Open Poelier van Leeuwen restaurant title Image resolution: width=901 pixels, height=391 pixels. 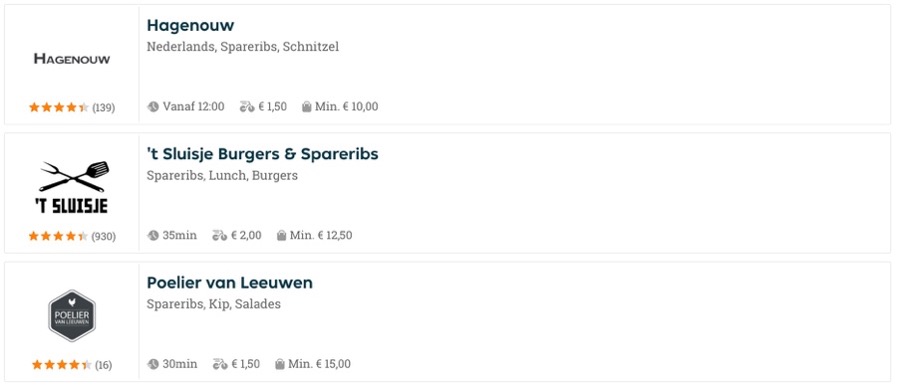pos(230,283)
